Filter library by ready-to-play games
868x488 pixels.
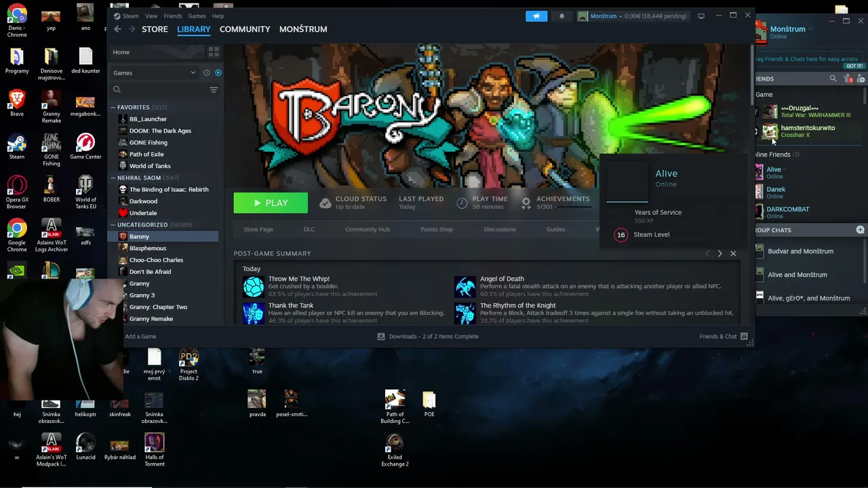(218, 73)
